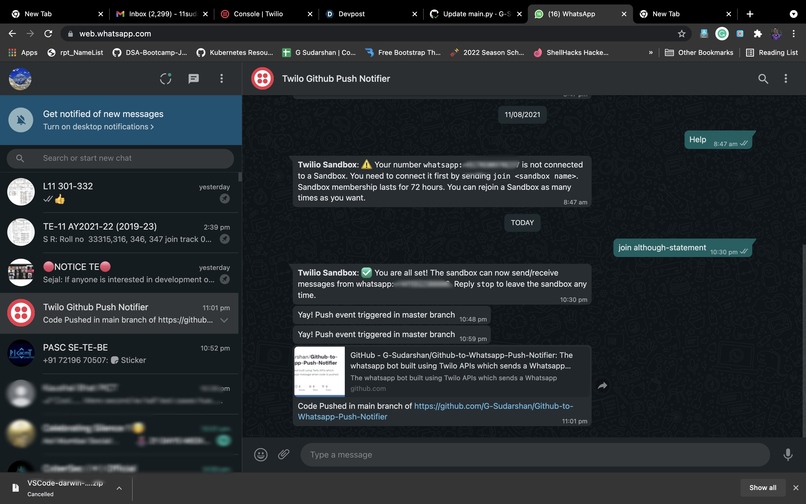Screen dimensions: 806x504
Task: Open WhatsApp status updates icon
Action: coord(166,79)
